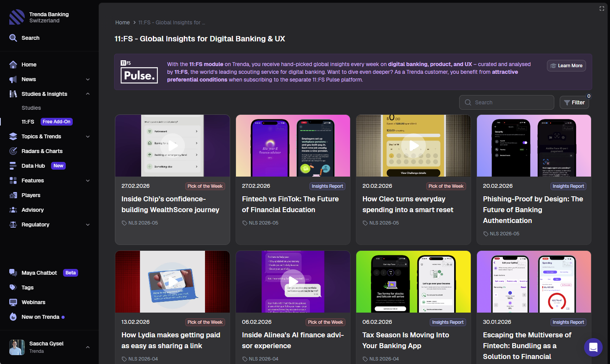Click the Data Hub sidebar icon

13,166
